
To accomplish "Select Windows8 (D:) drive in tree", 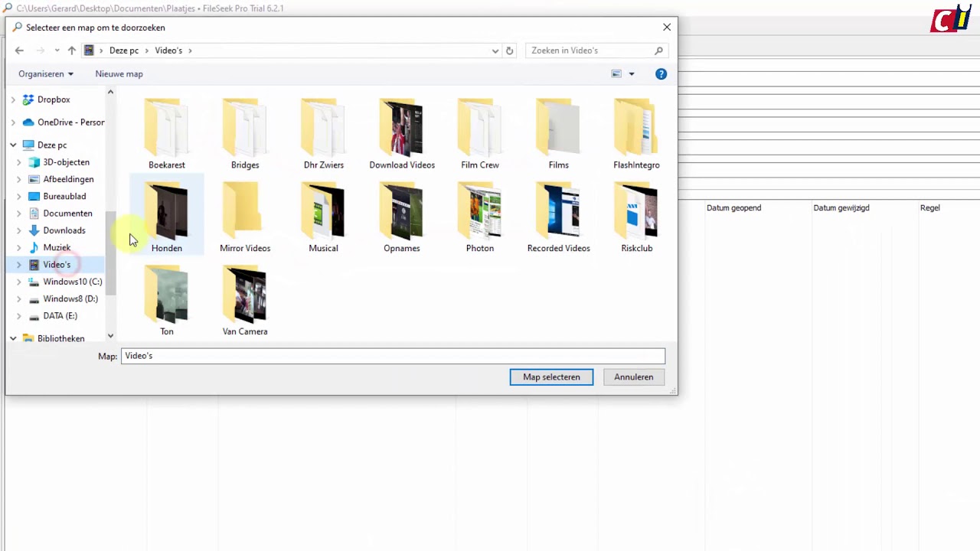I will 70,299.
